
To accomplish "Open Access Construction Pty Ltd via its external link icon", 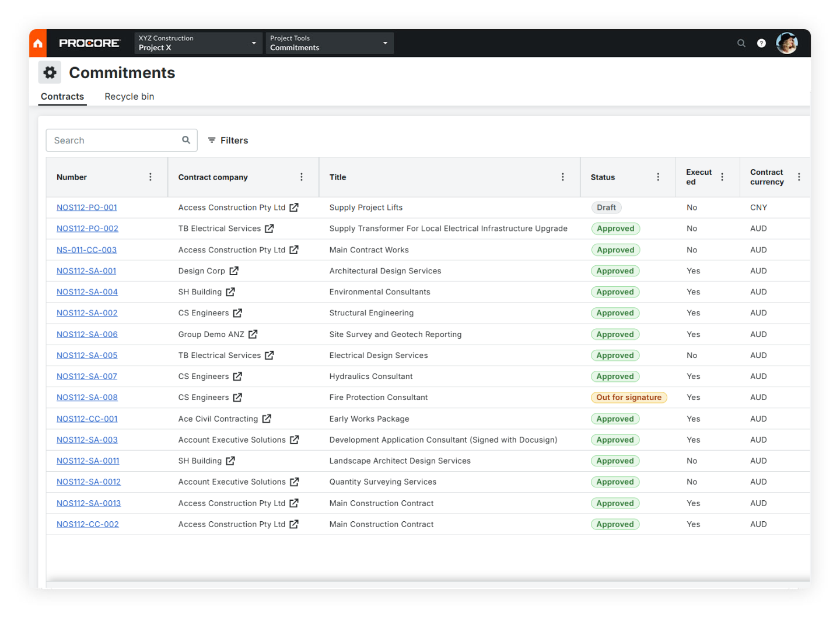I will (294, 208).
